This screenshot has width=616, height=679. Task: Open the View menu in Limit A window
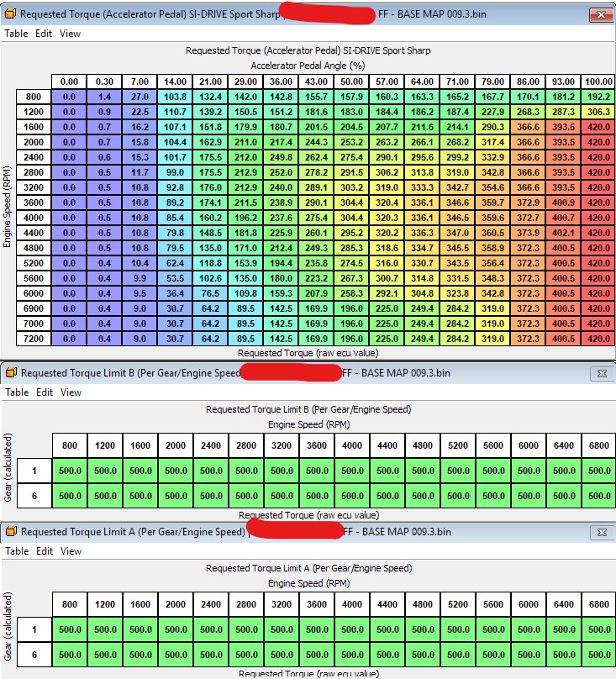71,551
